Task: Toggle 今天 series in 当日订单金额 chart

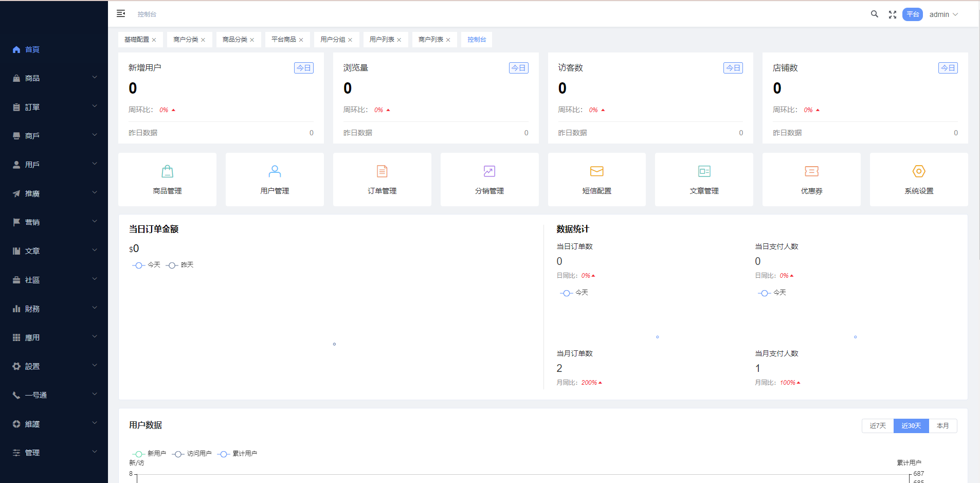Action: point(147,265)
